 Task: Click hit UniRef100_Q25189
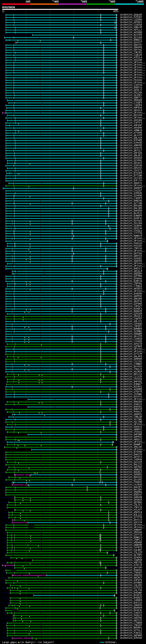(131, 314)
